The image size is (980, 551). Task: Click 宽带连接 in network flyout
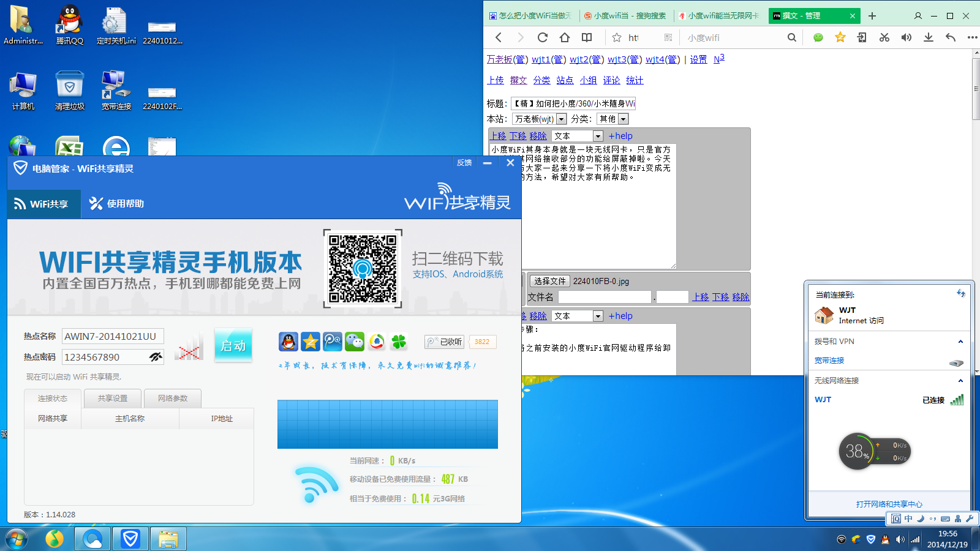pos(829,361)
